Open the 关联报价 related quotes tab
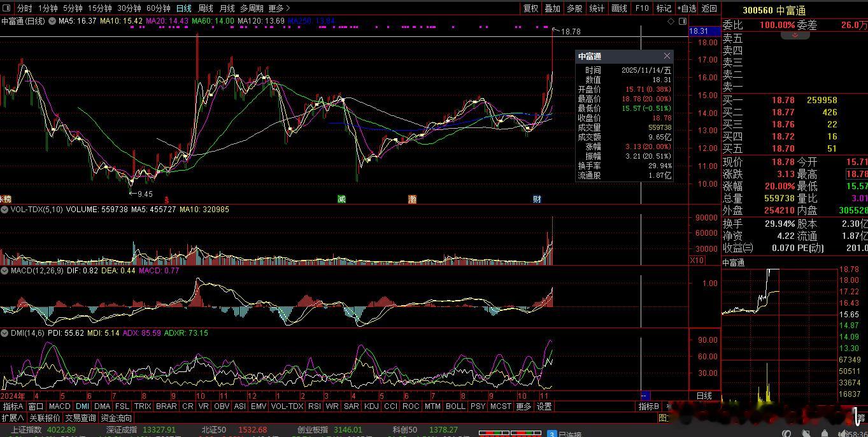Image resolution: width=868 pixels, height=437 pixels. point(45,418)
